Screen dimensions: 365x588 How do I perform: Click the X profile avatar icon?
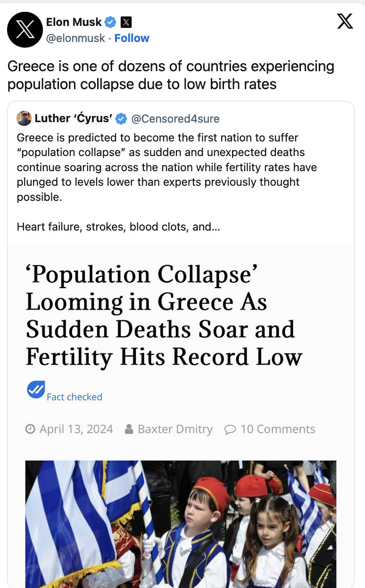[25, 30]
